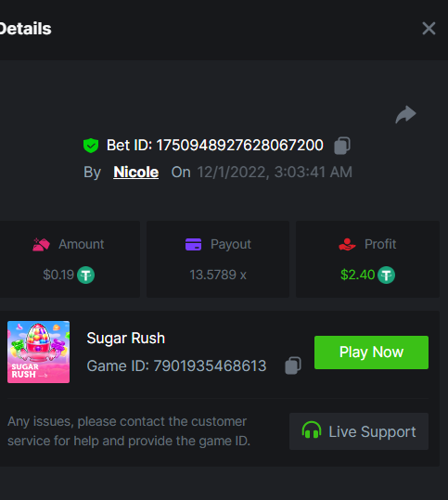The width and height of the screenshot is (448, 500).
Task: Click the Game ID number text
Action: (210, 366)
